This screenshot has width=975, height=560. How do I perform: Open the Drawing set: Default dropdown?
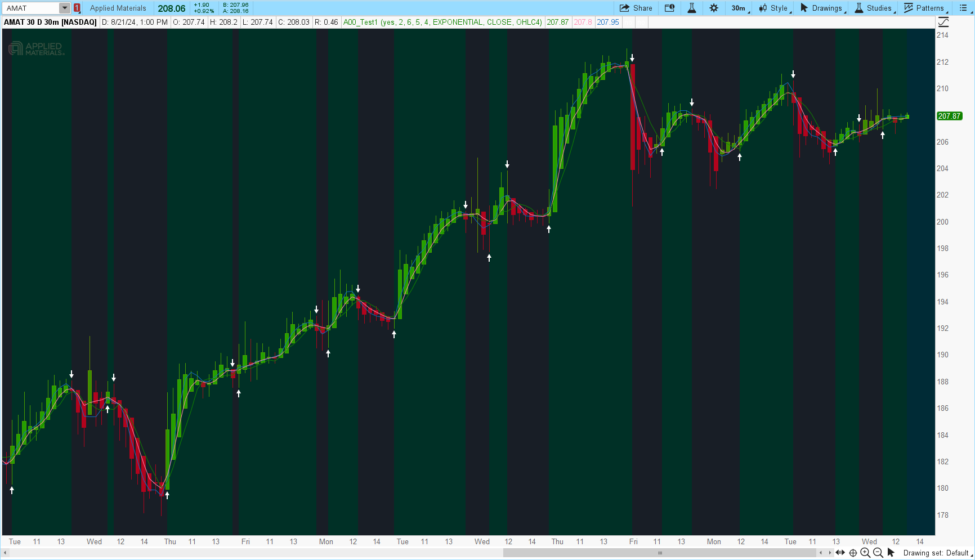coord(938,553)
